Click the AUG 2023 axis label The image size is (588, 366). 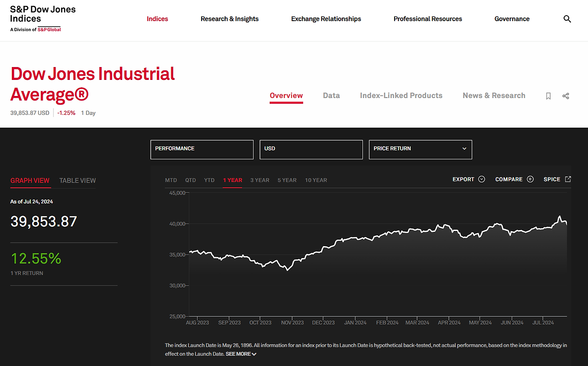click(x=197, y=322)
